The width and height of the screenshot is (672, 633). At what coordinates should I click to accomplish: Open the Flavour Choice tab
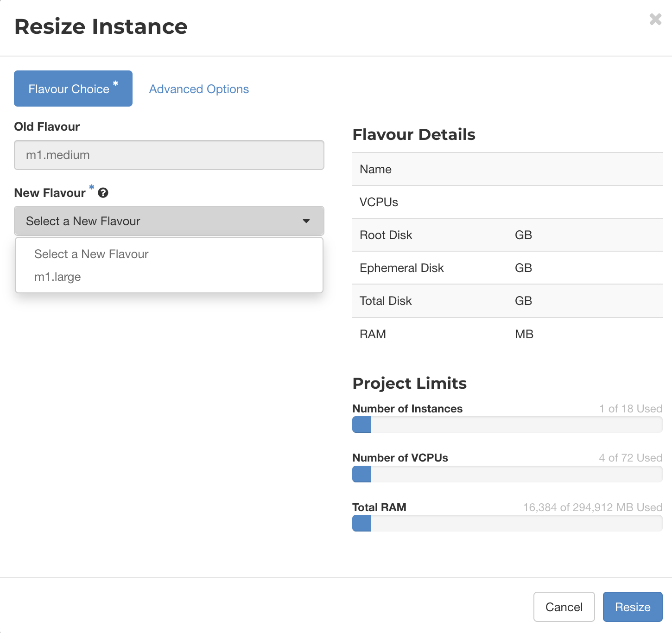click(73, 89)
